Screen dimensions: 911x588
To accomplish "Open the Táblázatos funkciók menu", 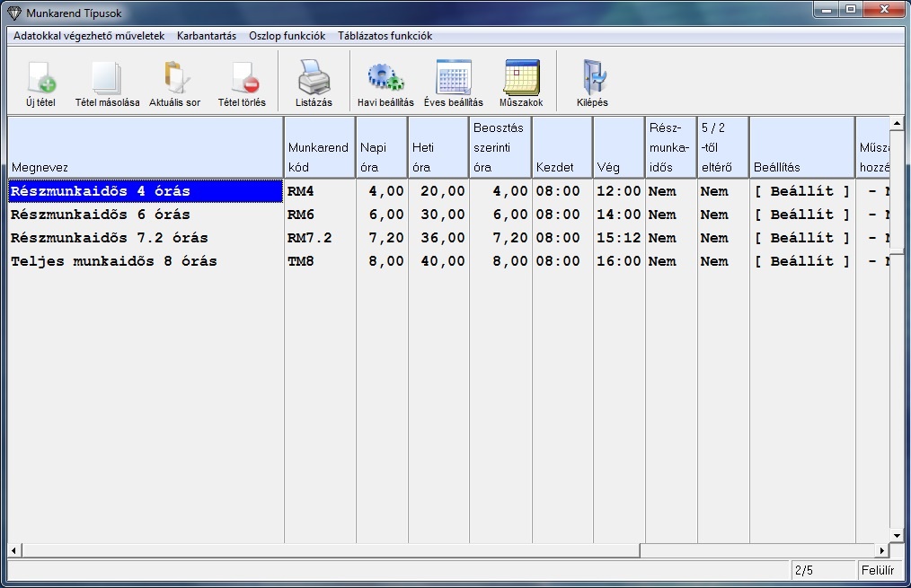I will [x=385, y=36].
